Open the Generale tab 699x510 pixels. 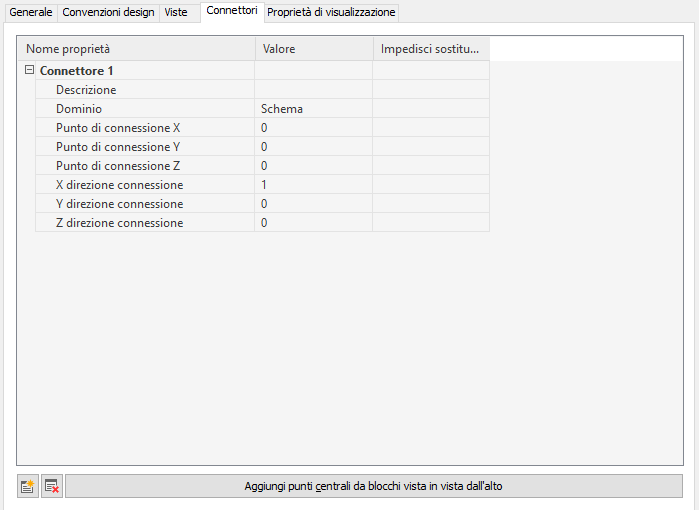click(x=30, y=12)
